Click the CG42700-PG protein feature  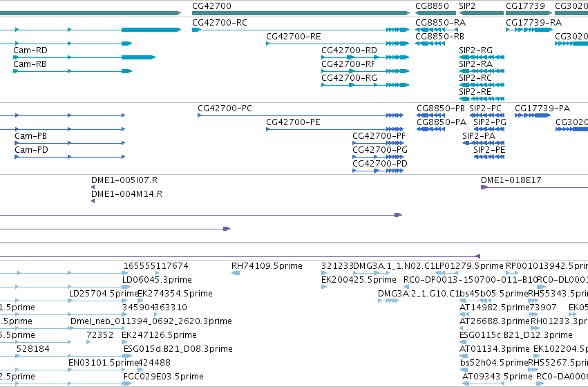[378, 157]
